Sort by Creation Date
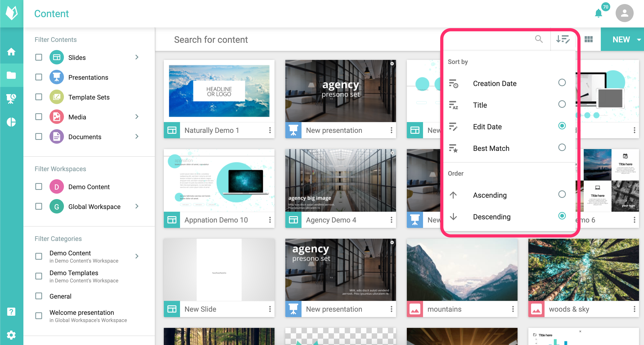The width and height of the screenshot is (644, 345). pyautogui.click(x=509, y=83)
